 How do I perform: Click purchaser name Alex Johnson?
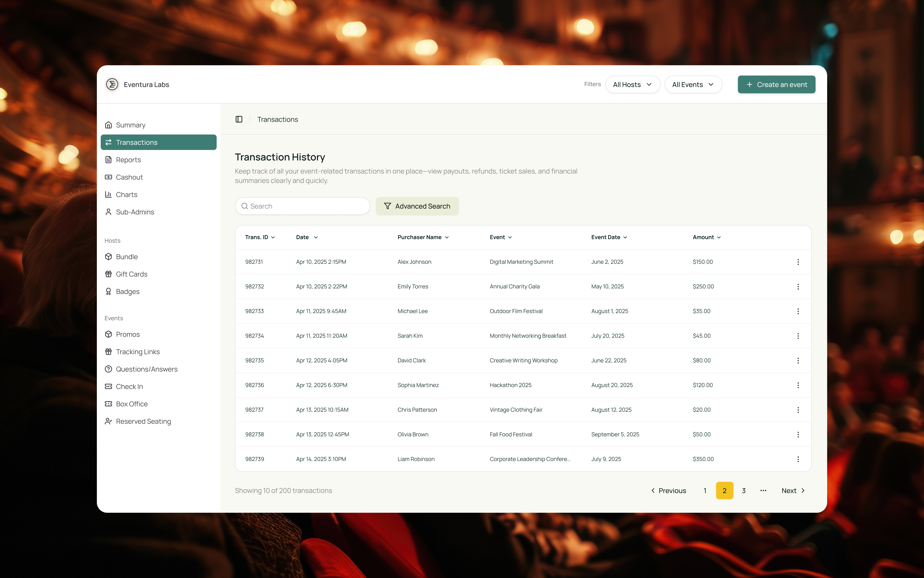(x=414, y=262)
